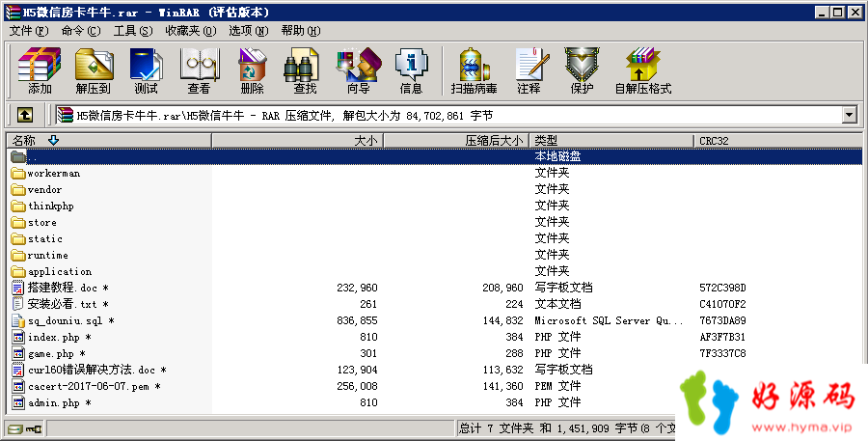Click the thinkphp folder icon
The width and height of the screenshot is (868, 441).
click(19, 207)
